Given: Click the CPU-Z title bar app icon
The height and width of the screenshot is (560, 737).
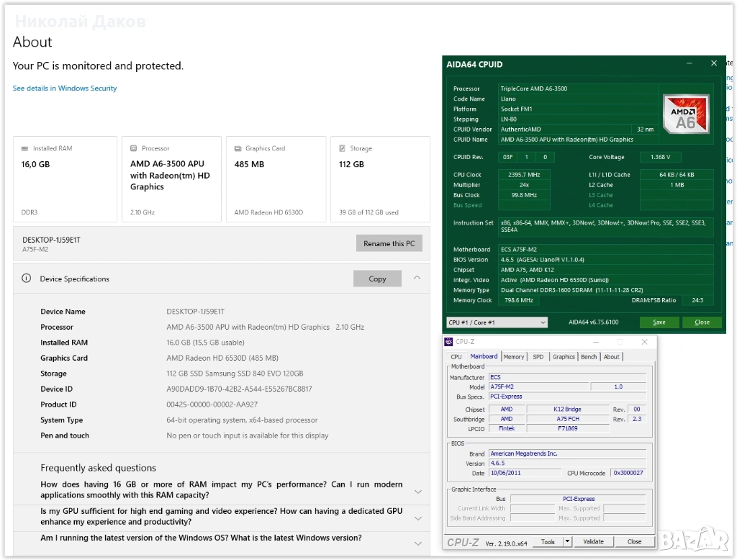Looking at the screenshot, I should tap(449, 342).
